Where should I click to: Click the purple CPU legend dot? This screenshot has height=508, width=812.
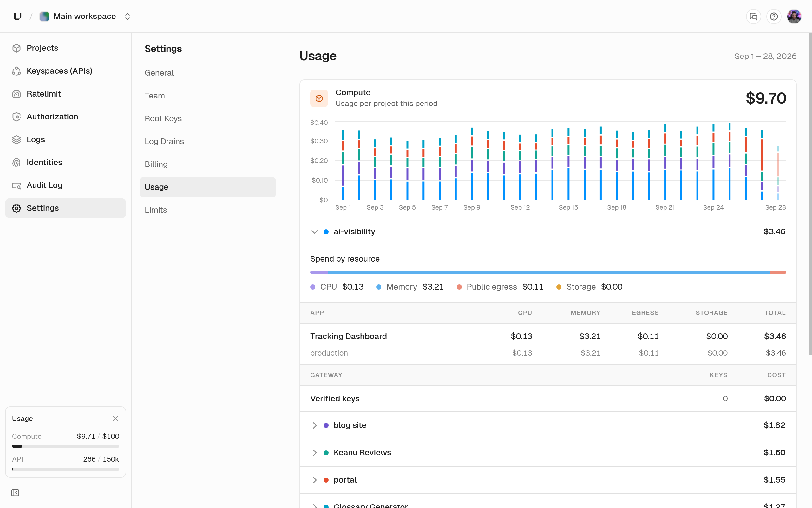pyautogui.click(x=313, y=287)
